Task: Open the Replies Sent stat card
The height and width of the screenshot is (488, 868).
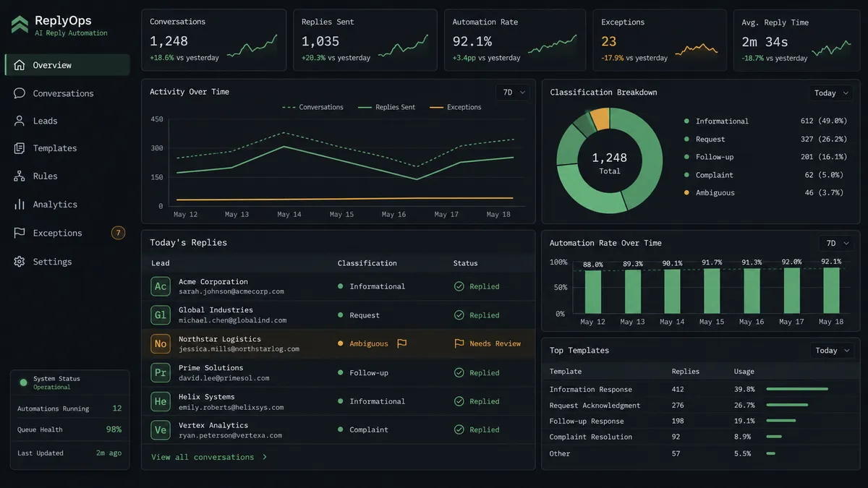Action: pyautogui.click(x=365, y=40)
